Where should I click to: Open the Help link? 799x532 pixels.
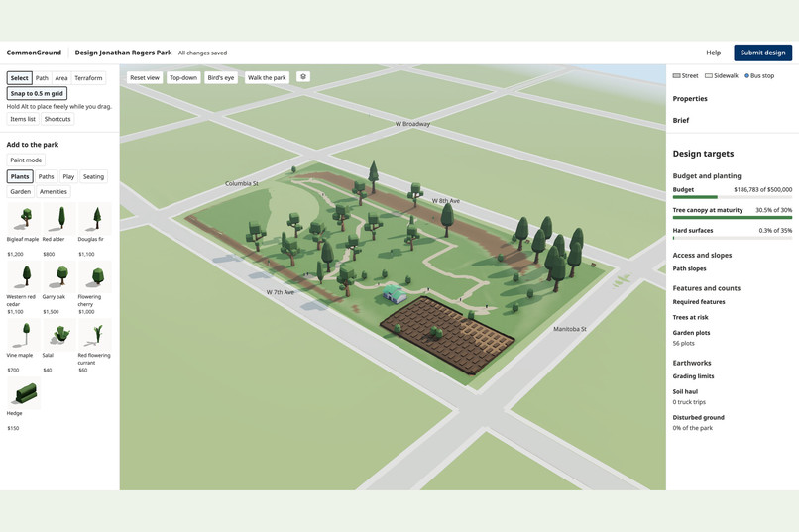click(714, 53)
